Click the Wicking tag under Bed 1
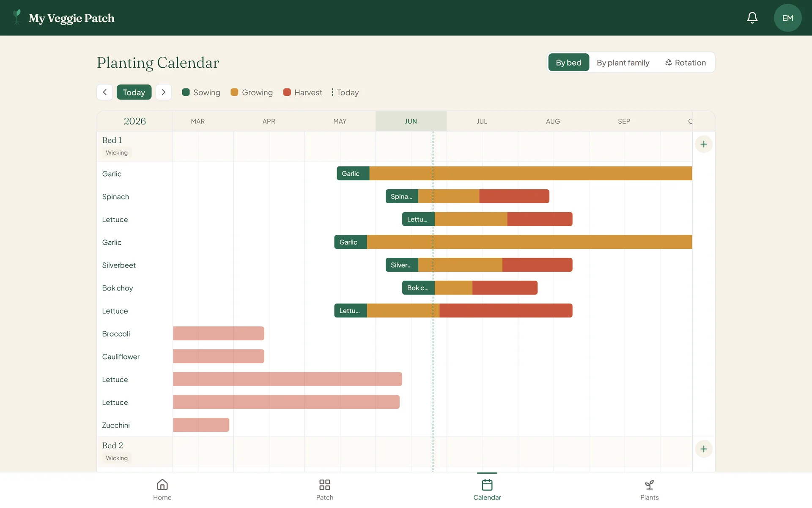The width and height of the screenshot is (812, 508). pos(117,153)
